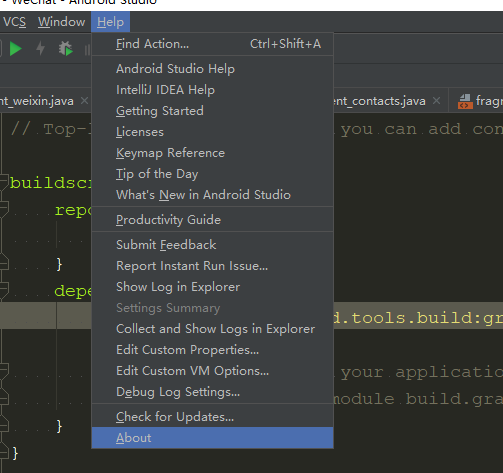Close the contacts.java editor tab
The image size is (503, 473).
(x=436, y=100)
